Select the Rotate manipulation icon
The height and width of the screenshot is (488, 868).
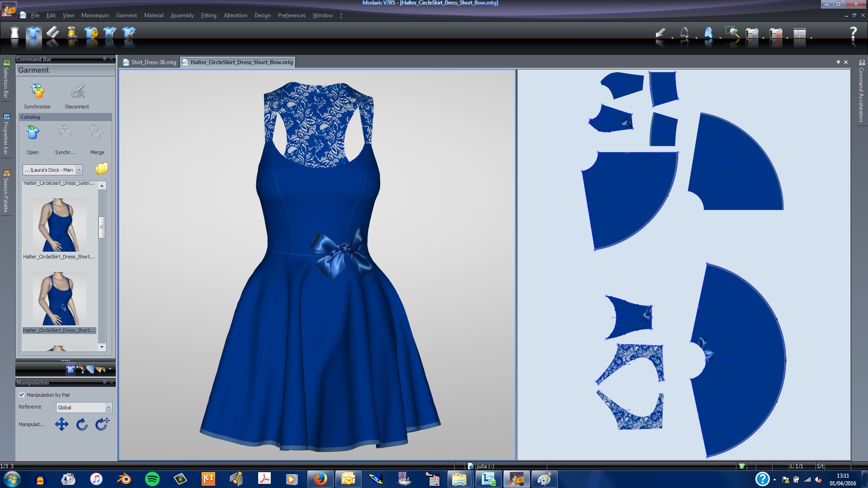82,424
